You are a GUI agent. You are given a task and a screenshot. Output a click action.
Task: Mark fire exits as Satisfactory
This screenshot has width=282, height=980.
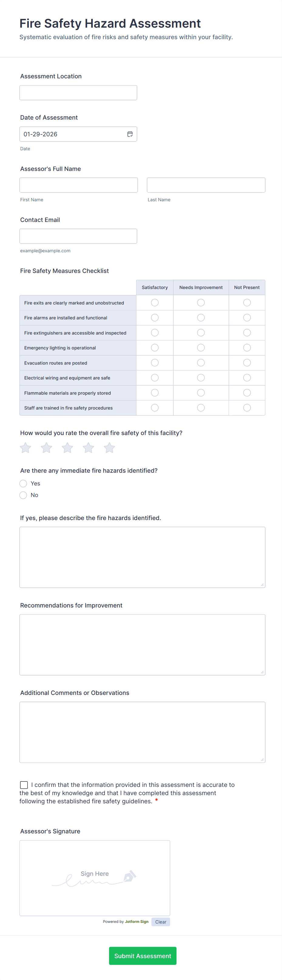pyautogui.click(x=154, y=302)
